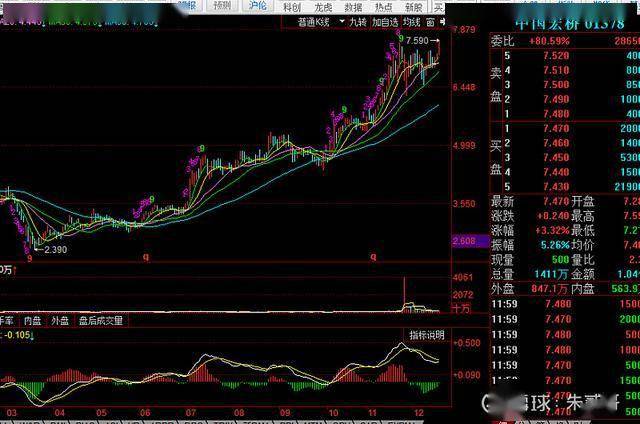Toggle the 均线 moving average display
Image resolution: width=640 pixels, height=424 pixels.
tap(411, 20)
